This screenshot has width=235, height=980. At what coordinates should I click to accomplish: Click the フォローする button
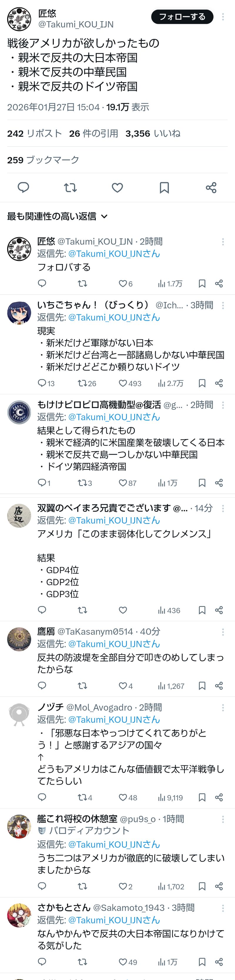tap(182, 17)
